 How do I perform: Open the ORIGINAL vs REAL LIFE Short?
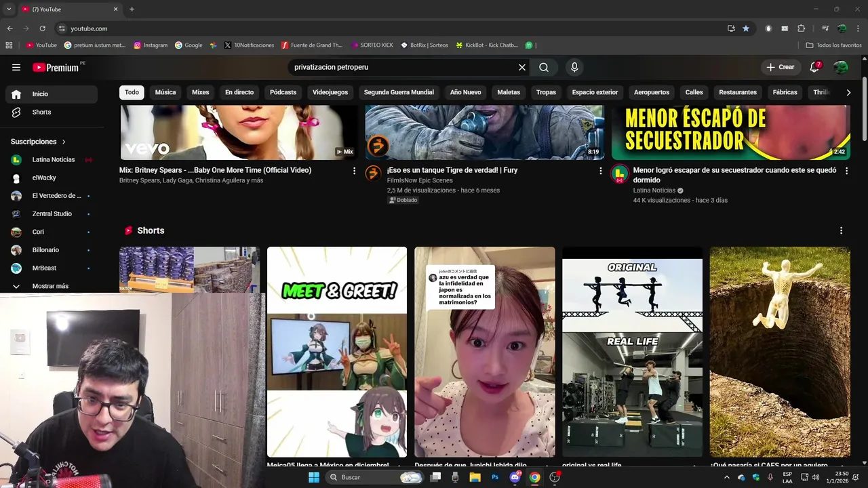point(632,352)
